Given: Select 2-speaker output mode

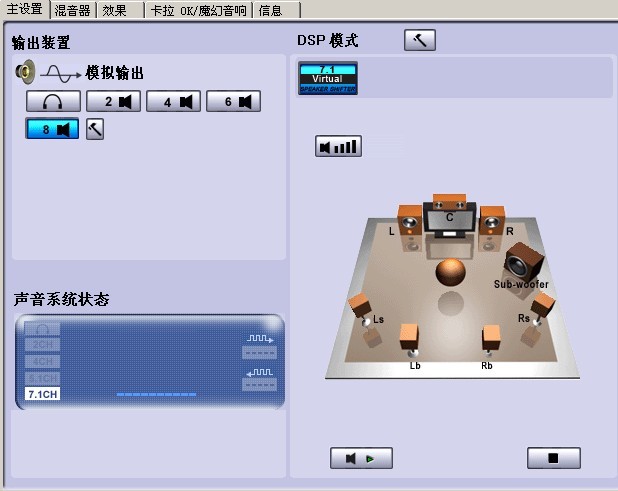Looking at the screenshot, I should click(x=113, y=101).
